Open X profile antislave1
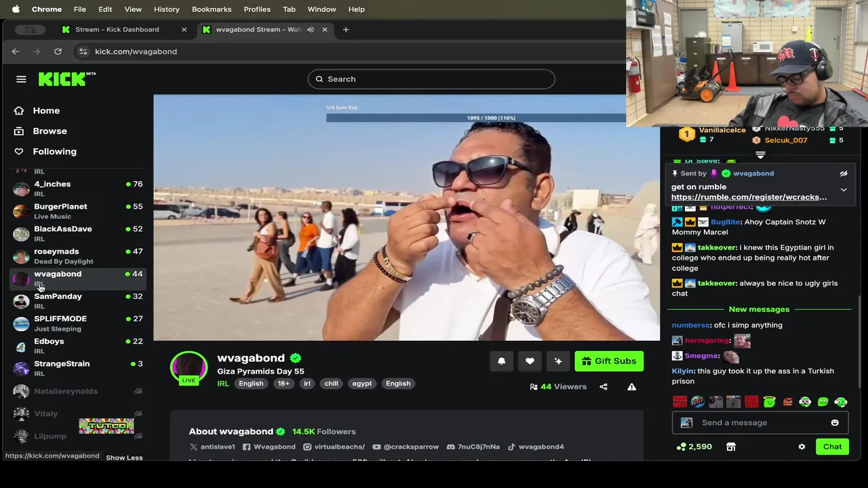The width and height of the screenshot is (868, 488). [x=212, y=447]
